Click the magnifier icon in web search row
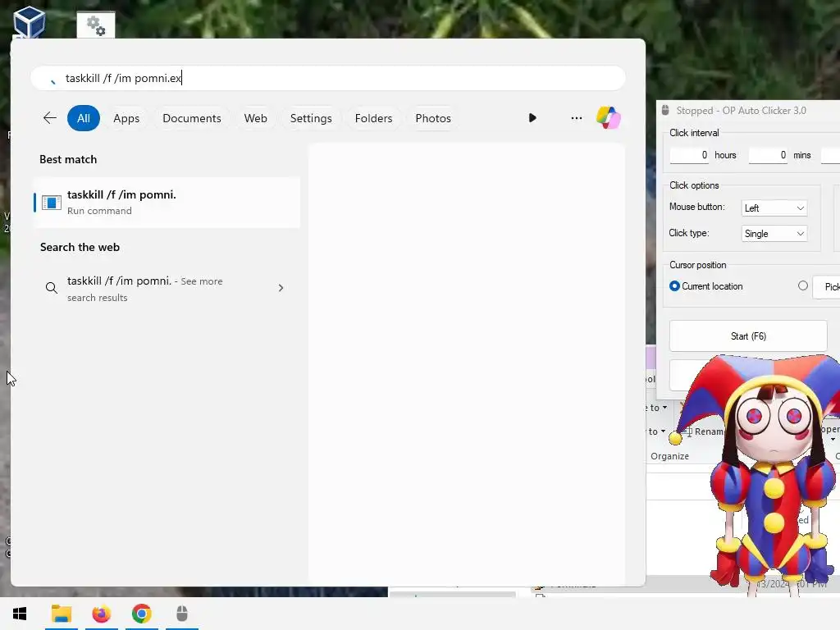 click(52, 288)
